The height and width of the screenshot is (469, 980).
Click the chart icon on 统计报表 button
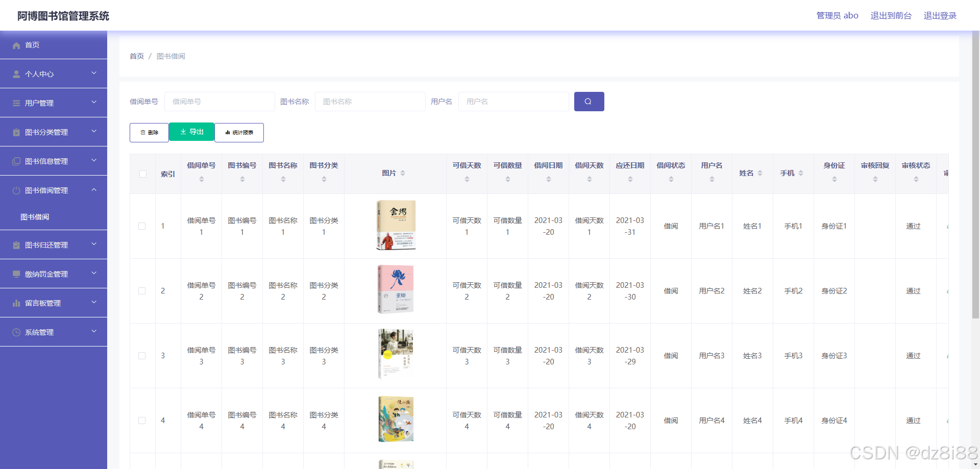pos(227,132)
